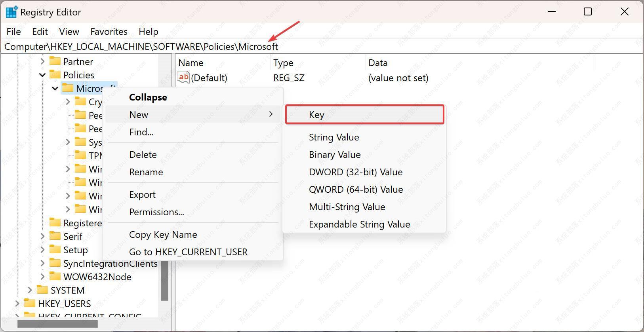Create a new Binary Value
Image resolution: width=644 pixels, height=332 pixels.
click(x=364, y=154)
